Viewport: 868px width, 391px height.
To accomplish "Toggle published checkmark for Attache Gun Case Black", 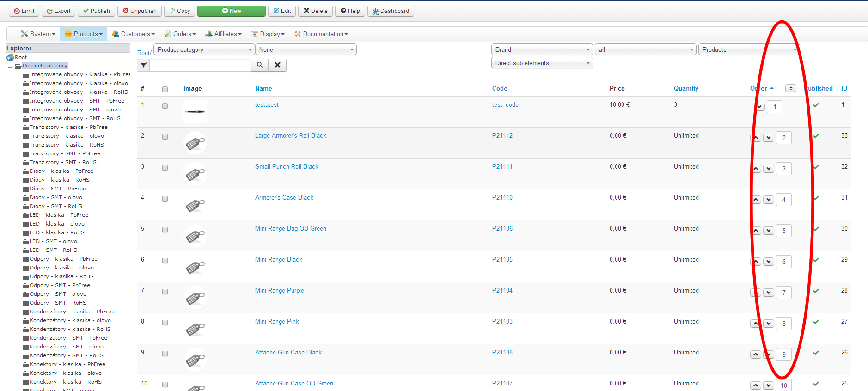I will (816, 353).
